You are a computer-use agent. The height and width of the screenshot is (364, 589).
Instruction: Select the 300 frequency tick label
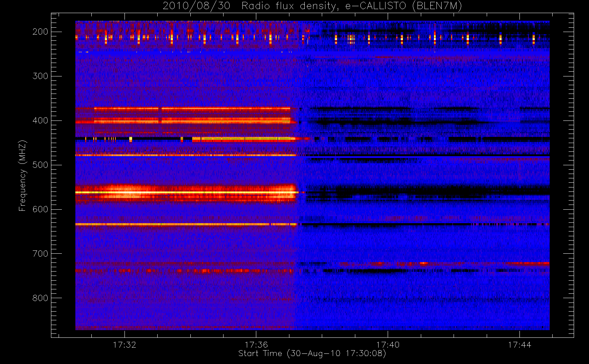tap(40, 76)
